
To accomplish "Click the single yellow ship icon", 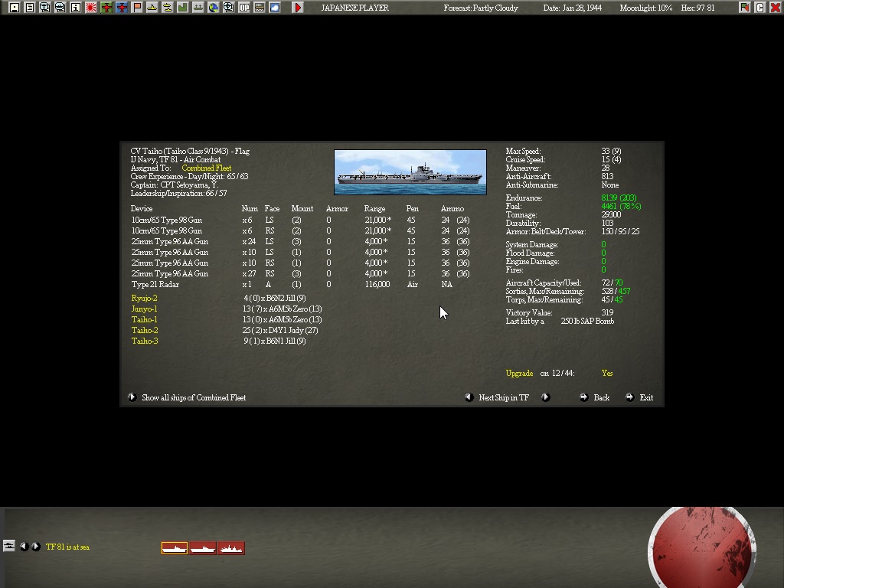I will point(152,8).
